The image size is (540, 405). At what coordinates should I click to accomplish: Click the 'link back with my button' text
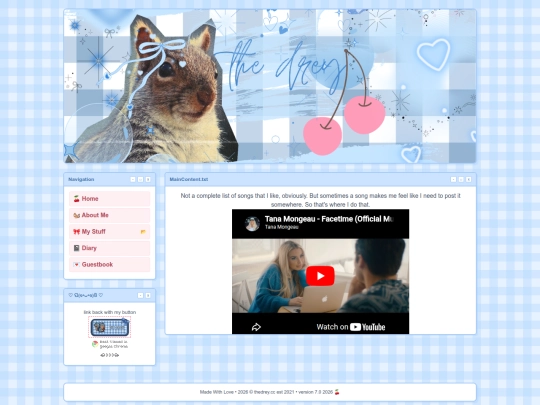110,312
